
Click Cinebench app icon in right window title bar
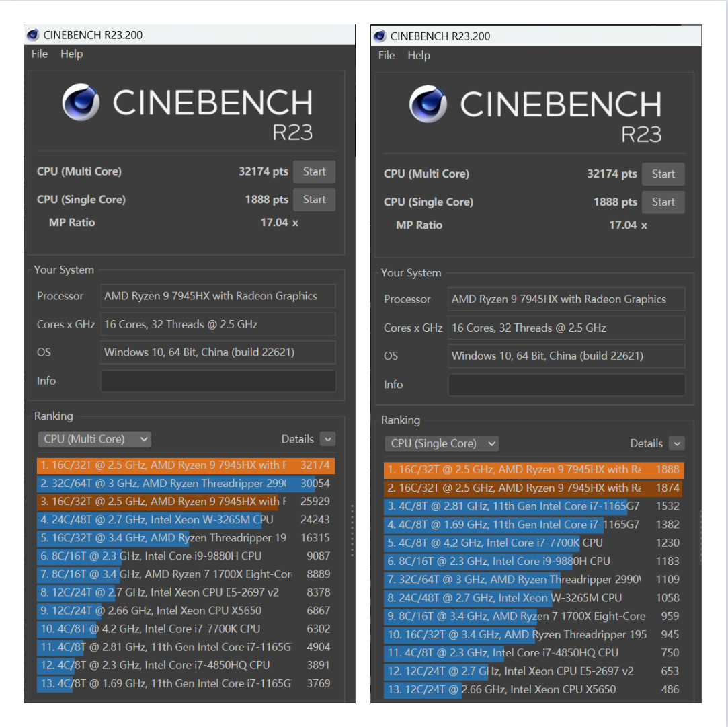pyautogui.click(x=380, y=36)
